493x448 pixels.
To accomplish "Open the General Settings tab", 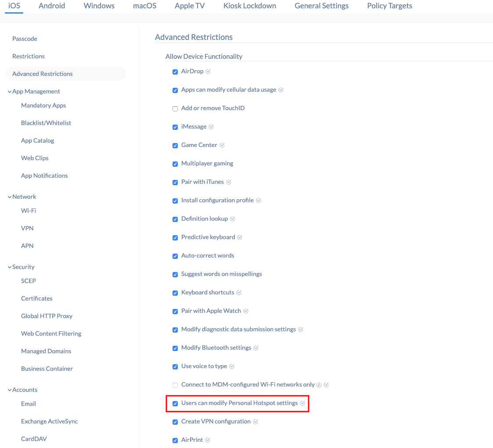I will tap(321, 6).
